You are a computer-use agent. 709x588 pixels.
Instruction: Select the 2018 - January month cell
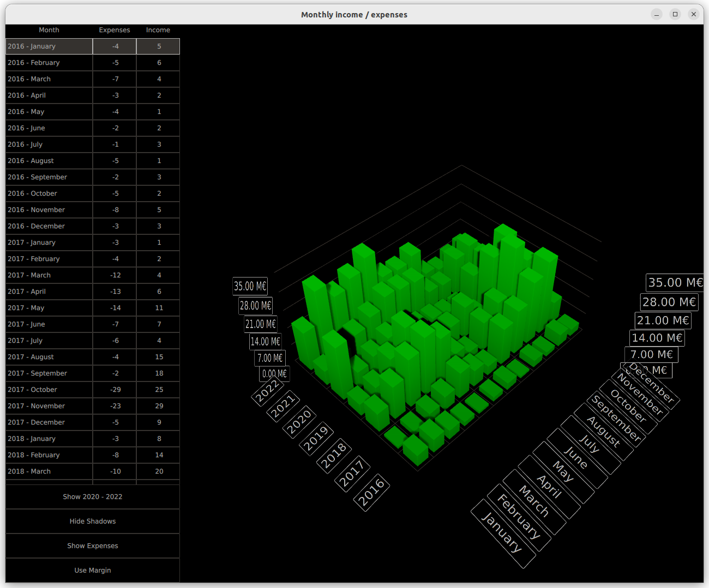point(49,439)
